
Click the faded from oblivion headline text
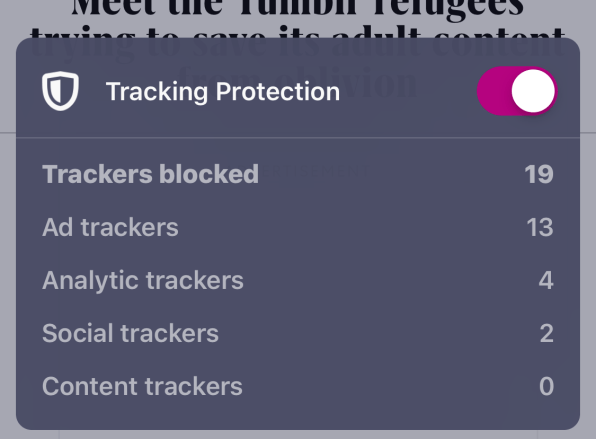coord(298,82)
